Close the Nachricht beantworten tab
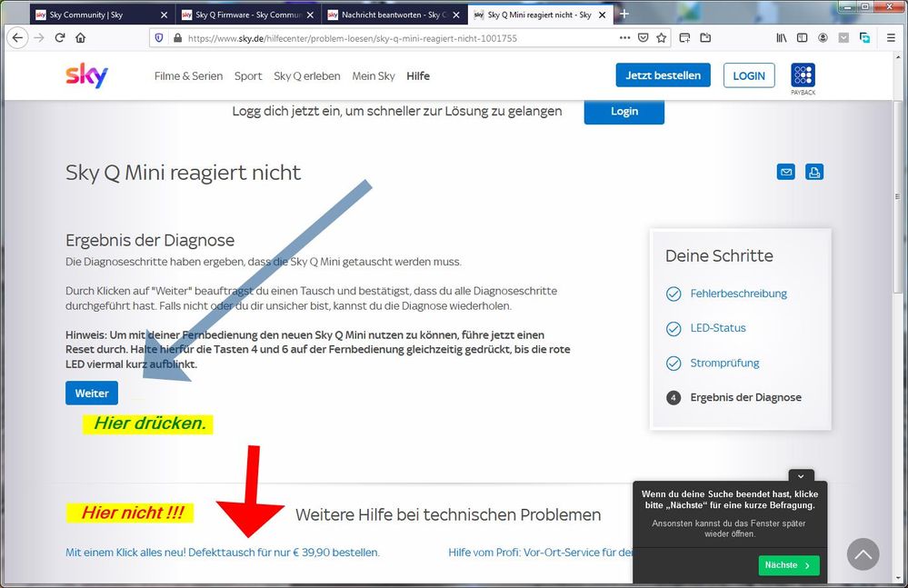 pyautogui.click(x=455, y=15)
